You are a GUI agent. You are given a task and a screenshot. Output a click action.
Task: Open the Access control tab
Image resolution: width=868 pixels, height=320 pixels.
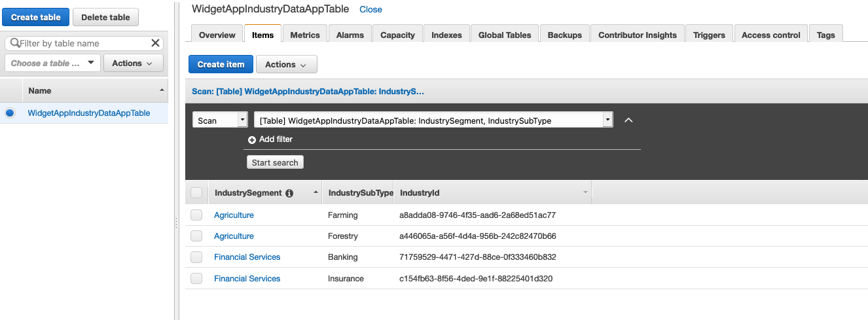point(771,35)
